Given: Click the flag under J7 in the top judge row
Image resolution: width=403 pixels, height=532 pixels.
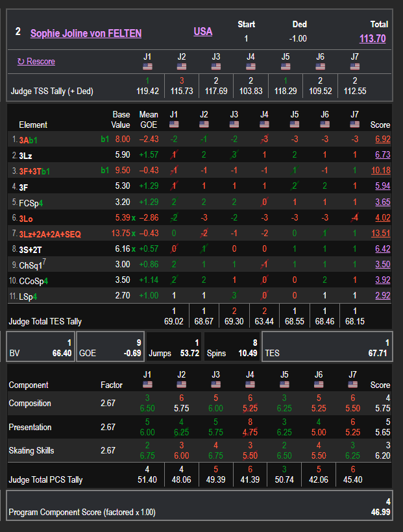Looking at the screenshot, I should [354, 67].
